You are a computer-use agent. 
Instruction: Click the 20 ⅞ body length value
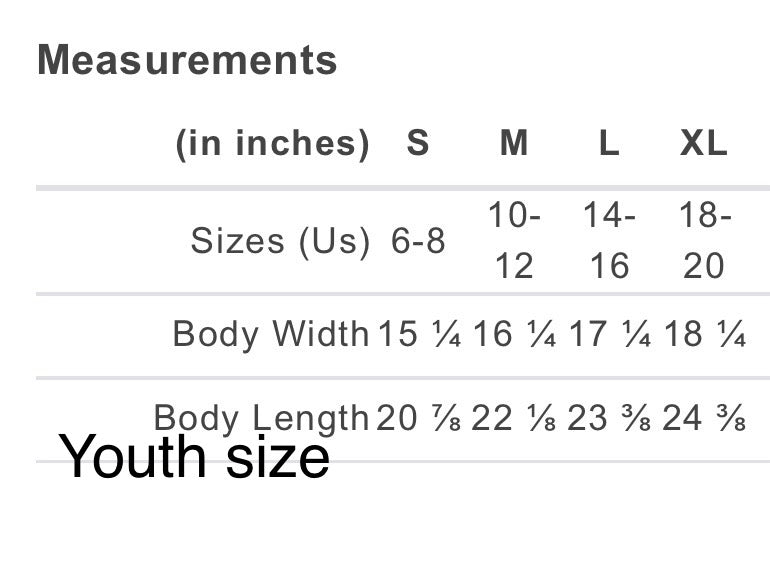pyautogui.click(x=419, y=419)
